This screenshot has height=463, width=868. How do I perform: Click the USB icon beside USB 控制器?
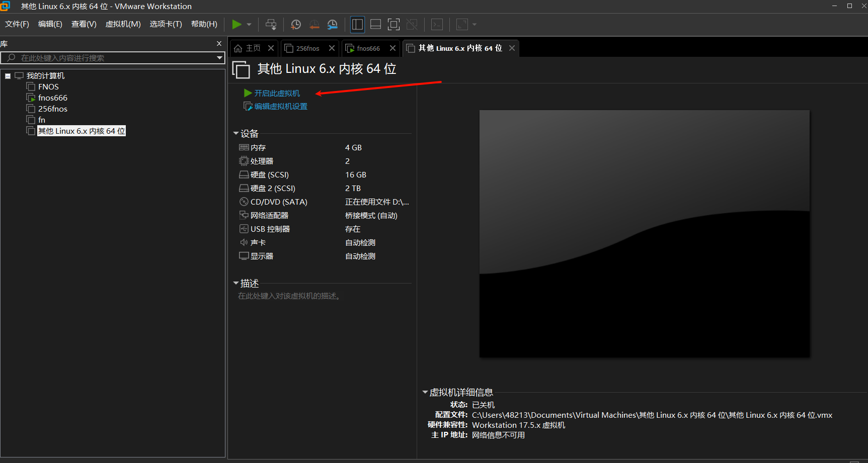(x=244, y=229)
